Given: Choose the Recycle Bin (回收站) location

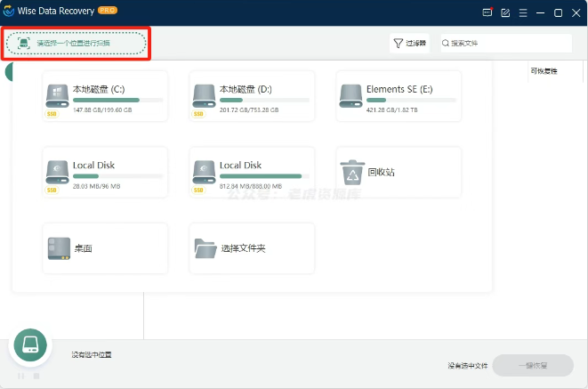Looking at the screenshot, I should 399,172.
